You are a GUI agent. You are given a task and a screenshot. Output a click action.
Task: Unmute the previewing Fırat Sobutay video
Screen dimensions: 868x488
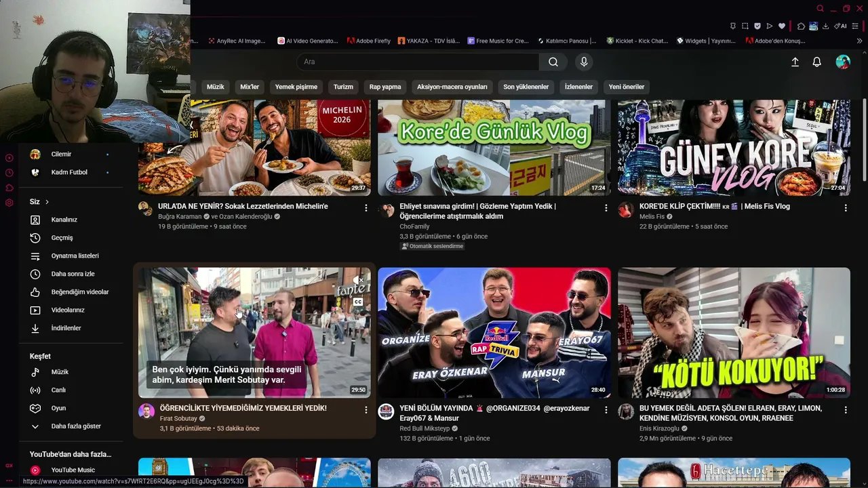point(358,280)
